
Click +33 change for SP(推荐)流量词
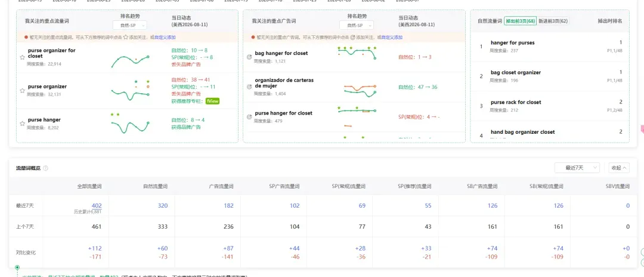[x=426, y=248]
